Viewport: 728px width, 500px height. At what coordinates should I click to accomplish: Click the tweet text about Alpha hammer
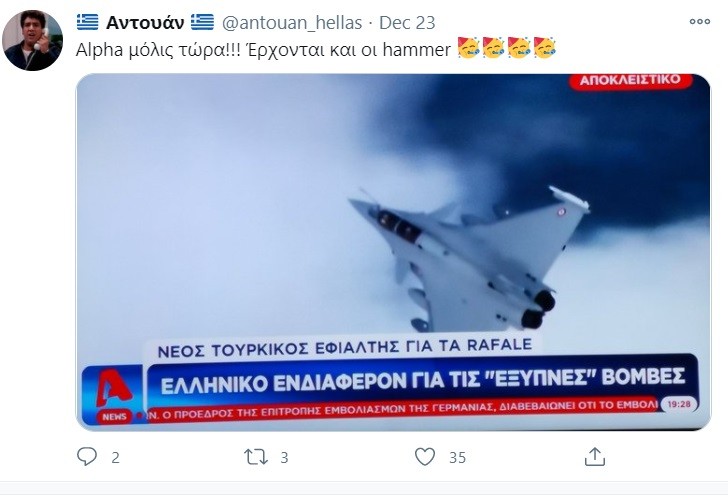[x=263, y=49]
